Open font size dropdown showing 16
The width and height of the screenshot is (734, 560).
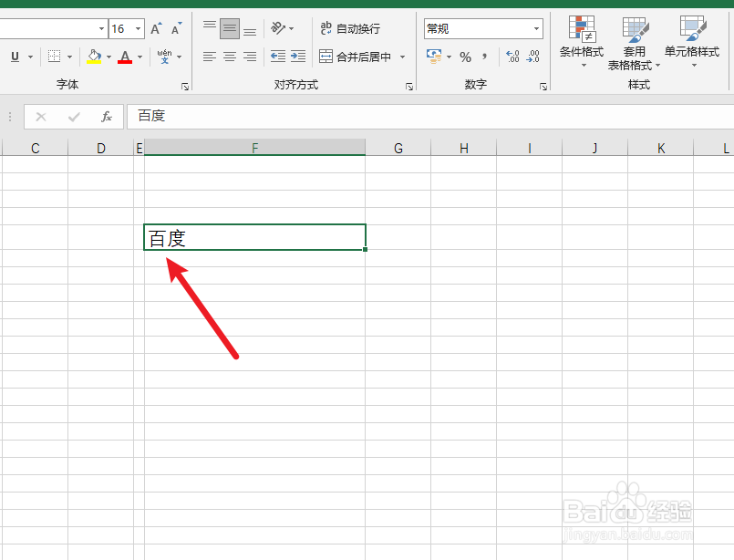click(x=138, y=29)
